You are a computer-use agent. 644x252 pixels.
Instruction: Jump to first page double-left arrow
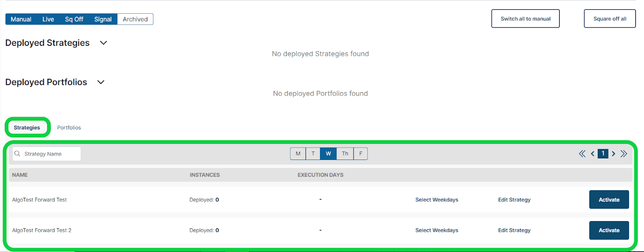[x=582, y=154]
